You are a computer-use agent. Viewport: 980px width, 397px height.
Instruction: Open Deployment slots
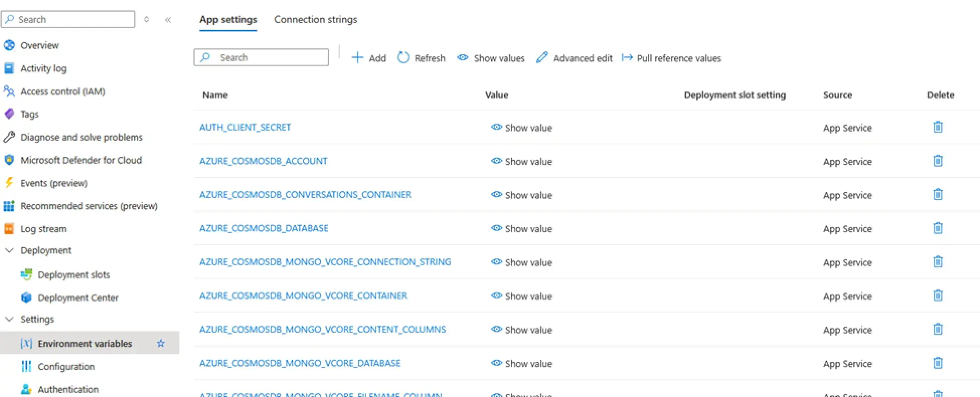(x=73, y=275)
